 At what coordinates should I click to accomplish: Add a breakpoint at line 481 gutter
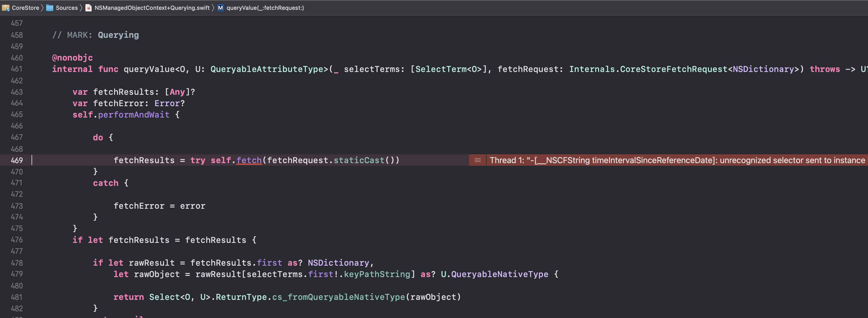(17, 297)
